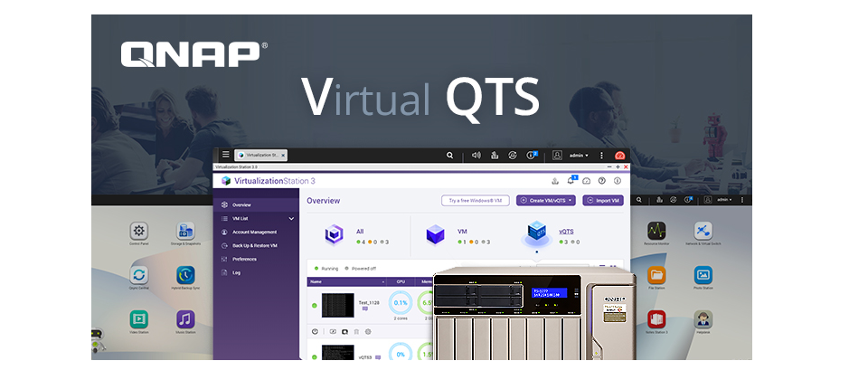The height and width of the screenshot is (380, 868).
Task: Open Storage & Snapshots on the desktop
Action: pos(185,233)
